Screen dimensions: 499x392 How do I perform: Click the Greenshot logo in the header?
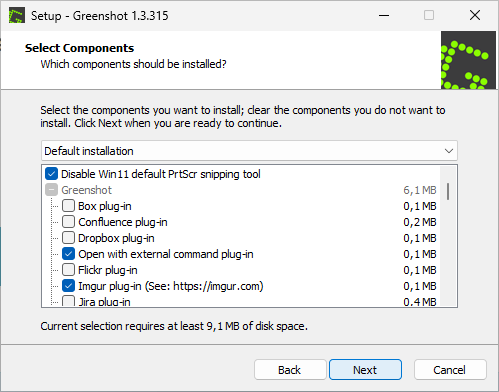click(x=468, y=60)
